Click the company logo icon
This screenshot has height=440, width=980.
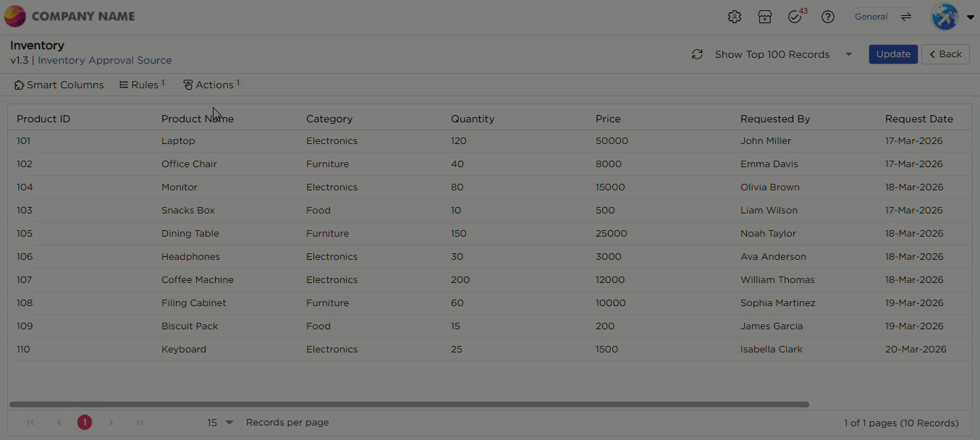14,16
